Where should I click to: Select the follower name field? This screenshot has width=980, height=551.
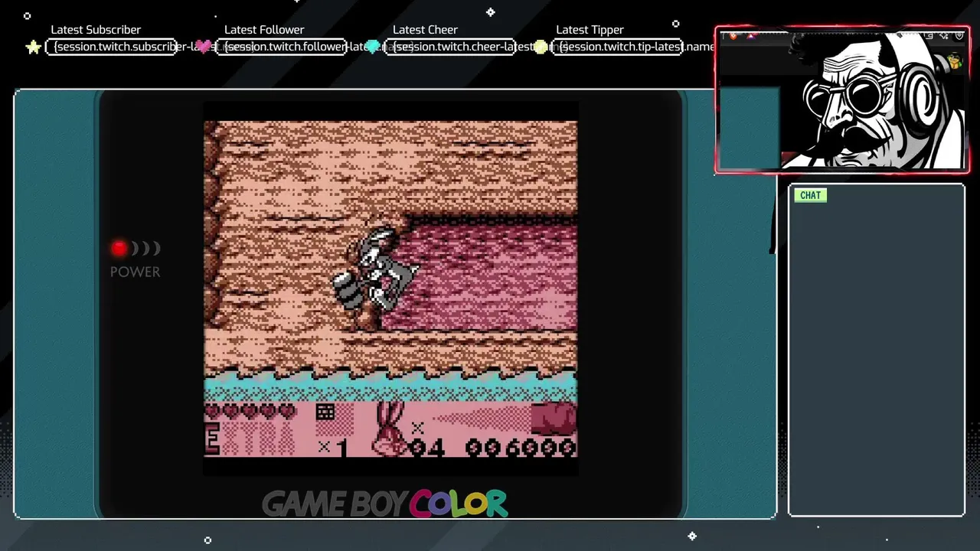282,47
